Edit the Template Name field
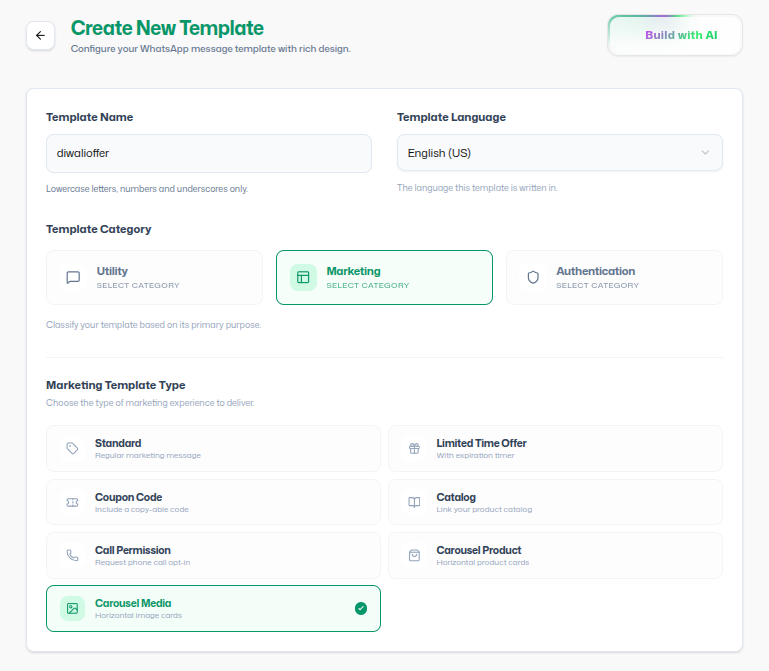The width and height of the screenshot is (769, 671). tap(209, 154)
